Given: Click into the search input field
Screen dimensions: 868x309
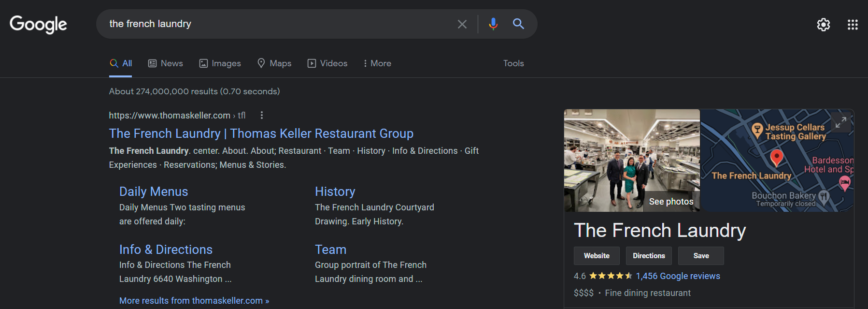Looking at the screenshot, I should (x=275, y=24).
